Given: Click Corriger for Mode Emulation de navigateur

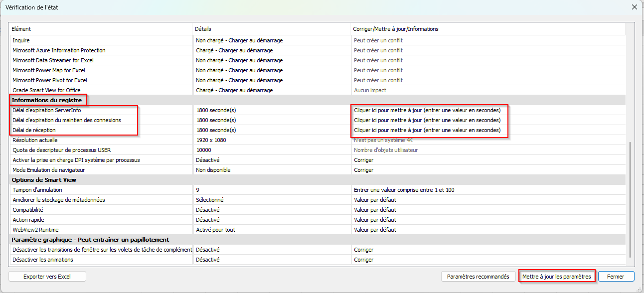Looking at the screenshot, I should [363, 170].
